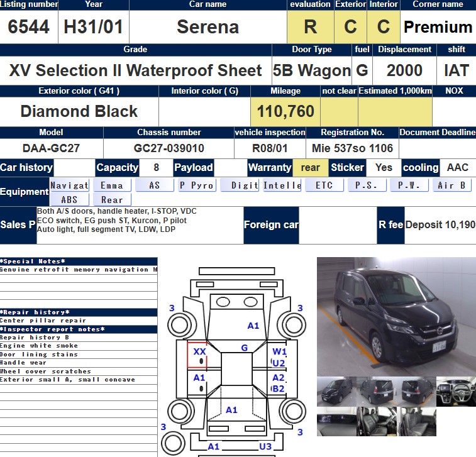The width and height of the screenshot is (476, 457).
Task: View the first small front-angle photo thumbnail
Action: coord(336,392)
